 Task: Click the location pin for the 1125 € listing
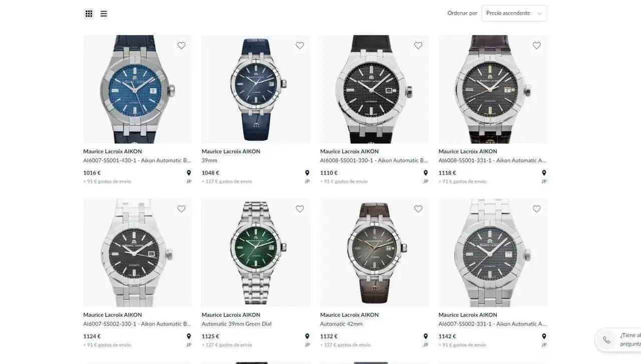307,336
